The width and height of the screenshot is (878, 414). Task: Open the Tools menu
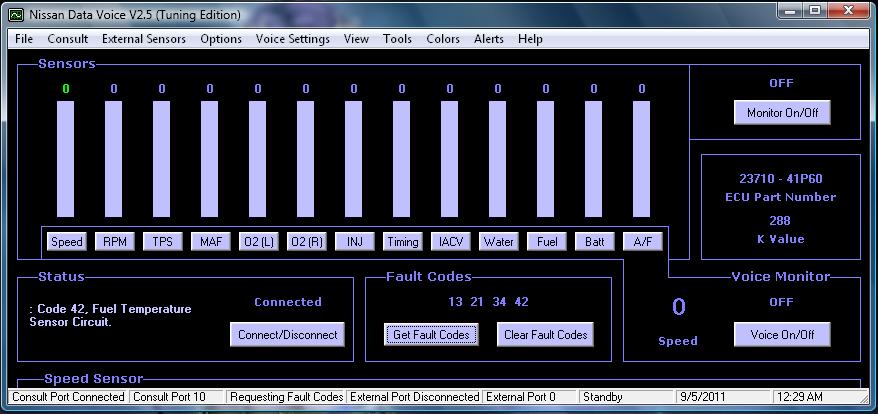coord(398,39)
